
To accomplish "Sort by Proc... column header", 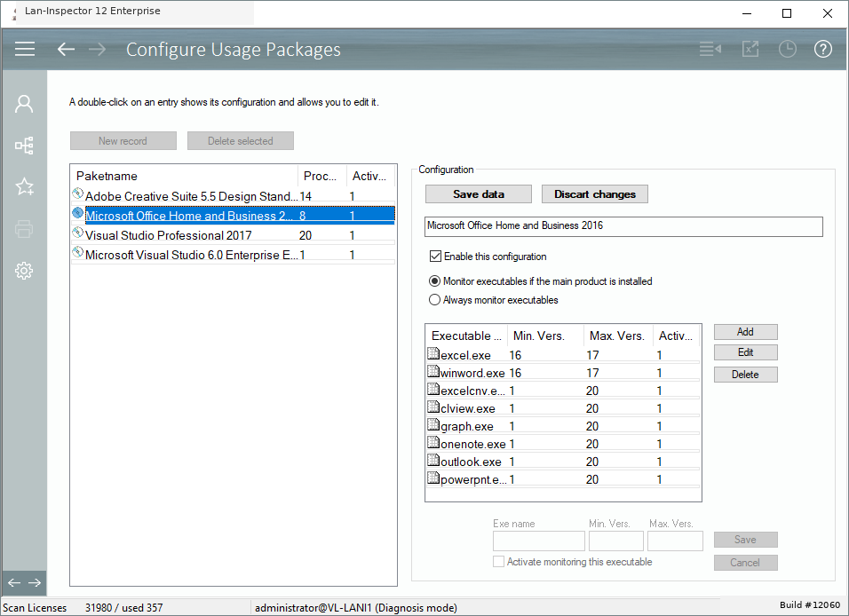I will (321, 176).
